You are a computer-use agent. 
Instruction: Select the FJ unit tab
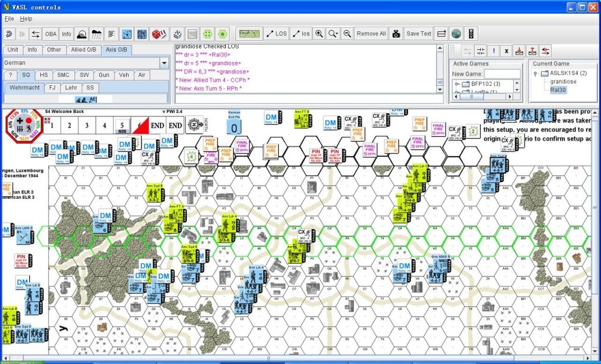pyautogui.click(x=52, y=88)
